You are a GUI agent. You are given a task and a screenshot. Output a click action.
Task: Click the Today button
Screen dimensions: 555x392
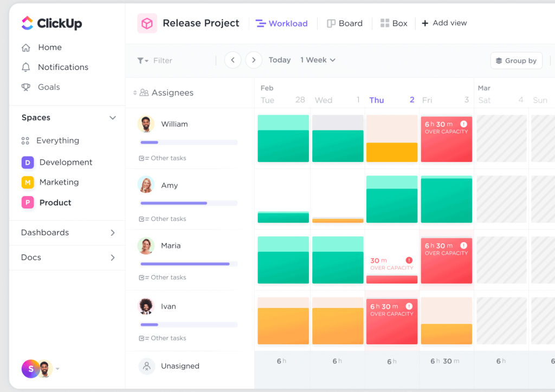(279, 60)
